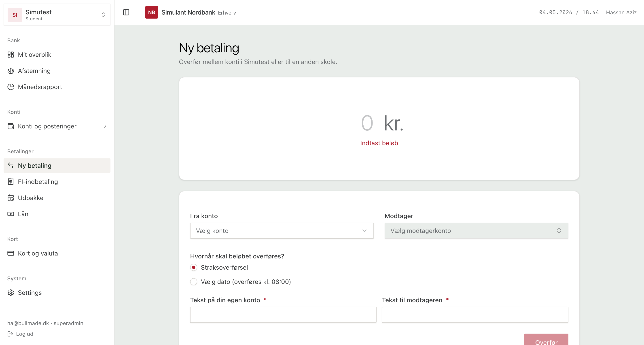Go to Afstemning page
This screenshot has height=345, width=644.
click(57, 71)
